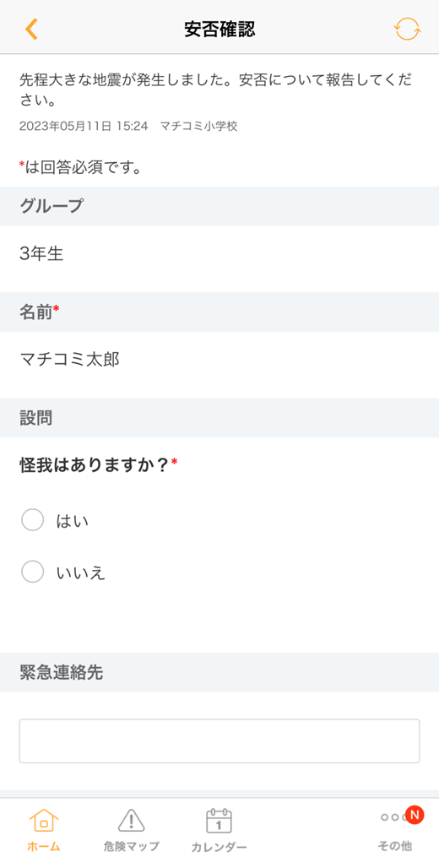Switch to the ホーム tab label
This screenshot has height=868, width=439.
pyautogui.click(x=44, y=846)
